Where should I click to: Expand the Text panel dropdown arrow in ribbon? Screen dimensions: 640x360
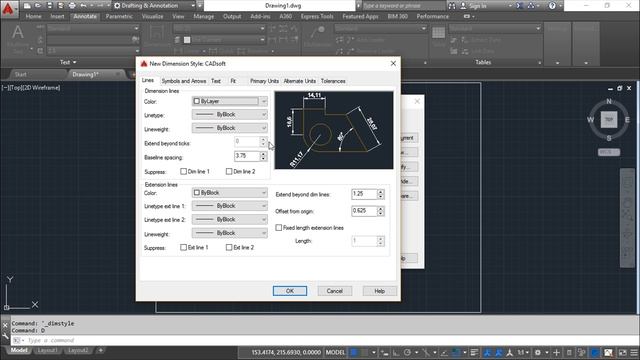[x=75, y=62]
